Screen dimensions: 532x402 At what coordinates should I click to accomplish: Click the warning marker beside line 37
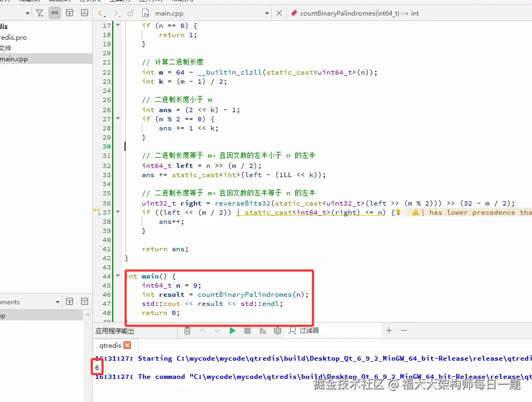(x=97, y=212)
